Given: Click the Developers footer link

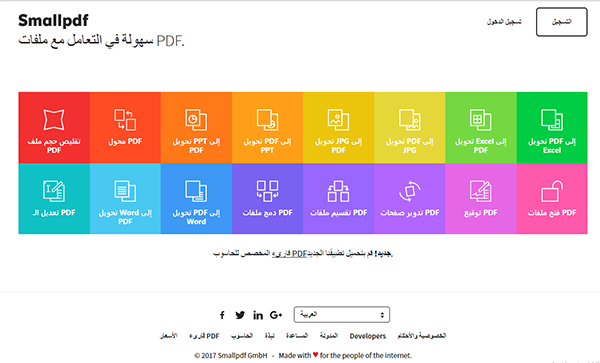Looking at the screenshot, I should point(368,336).
